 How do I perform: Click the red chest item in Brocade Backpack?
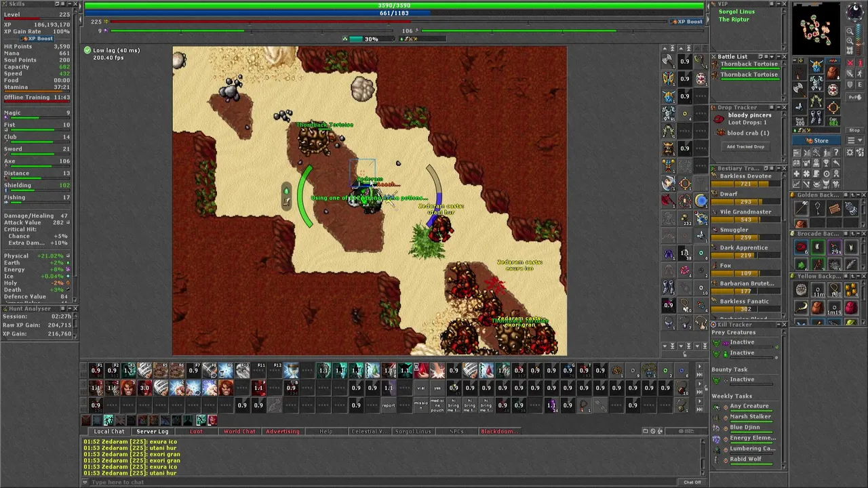pos(802,247)
